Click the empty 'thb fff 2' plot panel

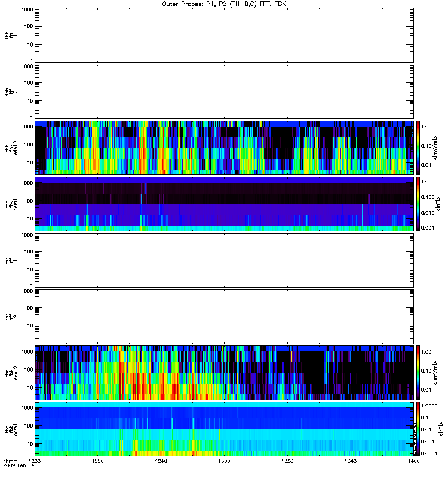[x=224, y=91]
